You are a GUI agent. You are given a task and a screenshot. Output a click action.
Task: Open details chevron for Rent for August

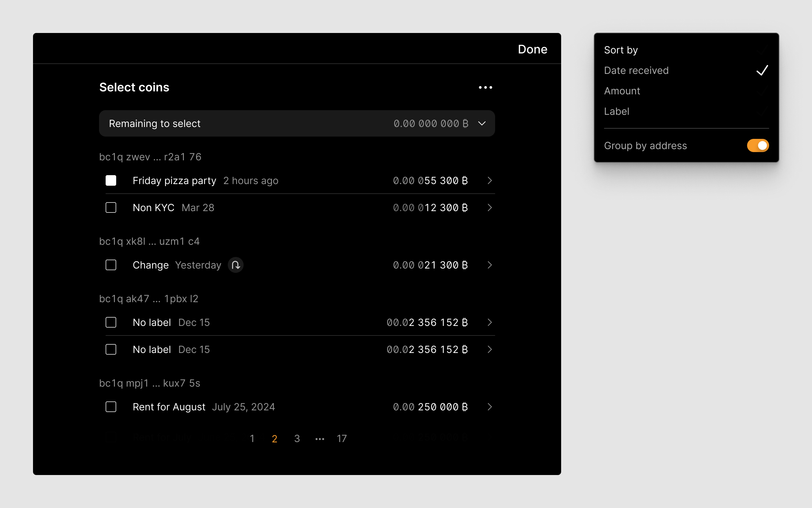tap(490, 407)
